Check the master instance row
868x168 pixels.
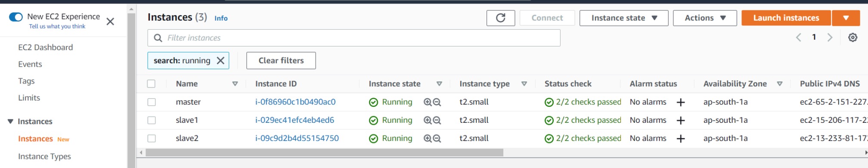[x=151, y=102]
